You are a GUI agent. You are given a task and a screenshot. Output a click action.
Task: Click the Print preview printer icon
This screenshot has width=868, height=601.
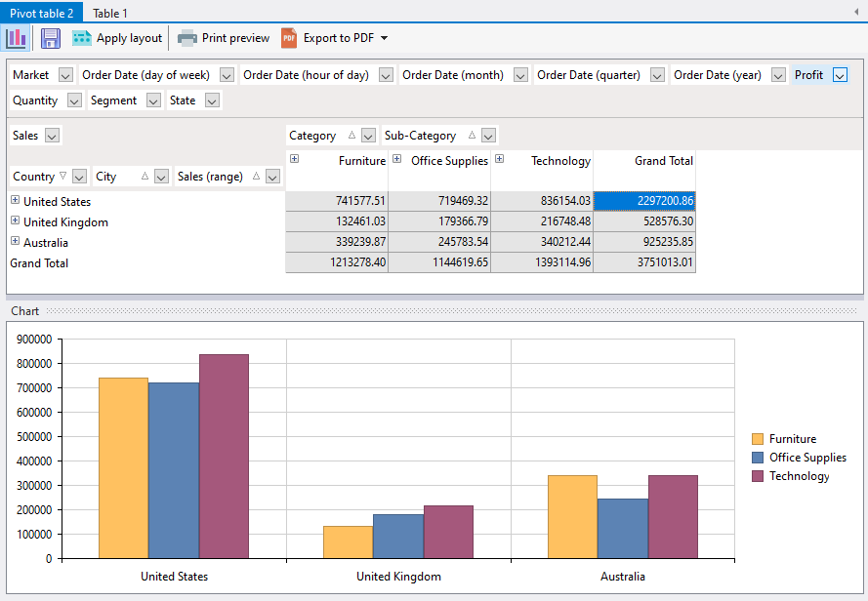pos(187,38)
